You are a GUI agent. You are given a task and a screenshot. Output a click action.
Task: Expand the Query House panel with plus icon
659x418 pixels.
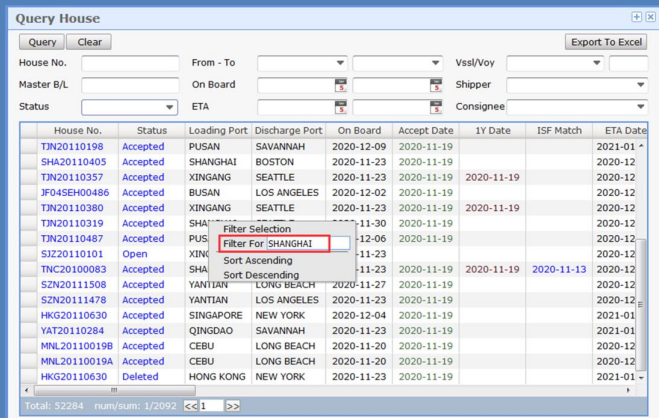click(x=636, y=17)
